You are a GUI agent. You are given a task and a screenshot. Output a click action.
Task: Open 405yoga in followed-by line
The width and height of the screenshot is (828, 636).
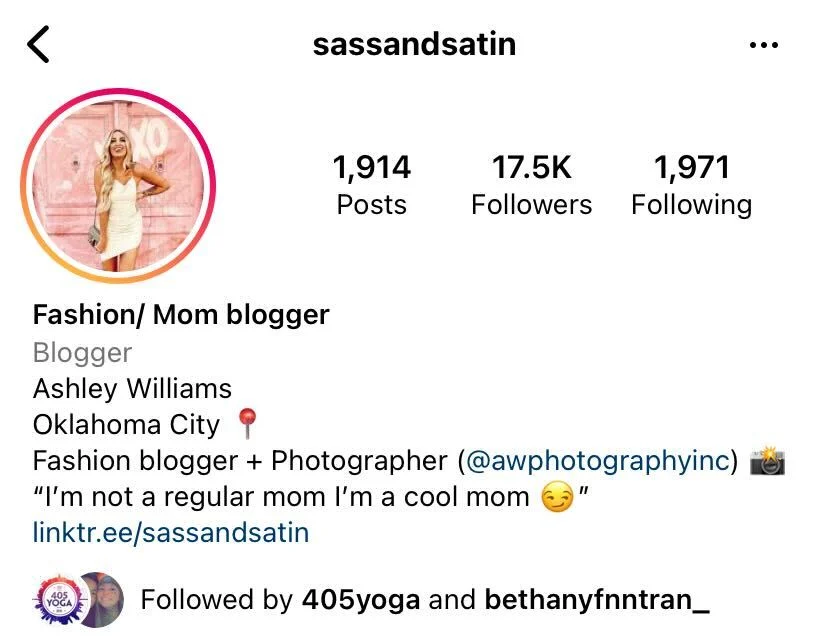point(361,600)
